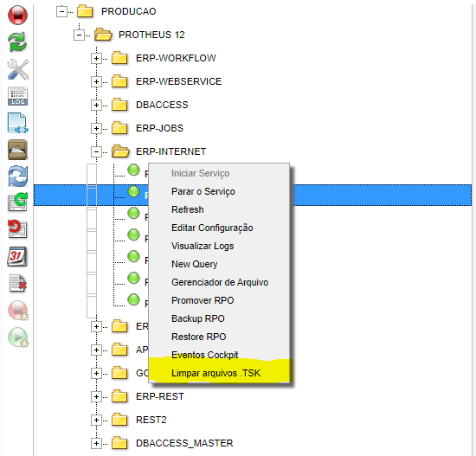This screenshot has height=456, width=476.
Task: Choose Promover RPO menu entry
Action: pyautogui.click(x=219, y=300)
